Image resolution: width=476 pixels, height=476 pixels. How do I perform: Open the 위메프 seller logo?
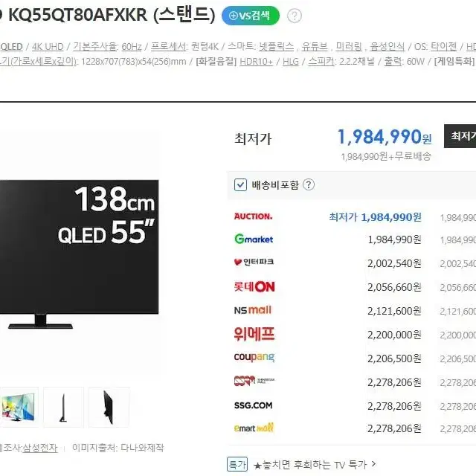[254, 334]
